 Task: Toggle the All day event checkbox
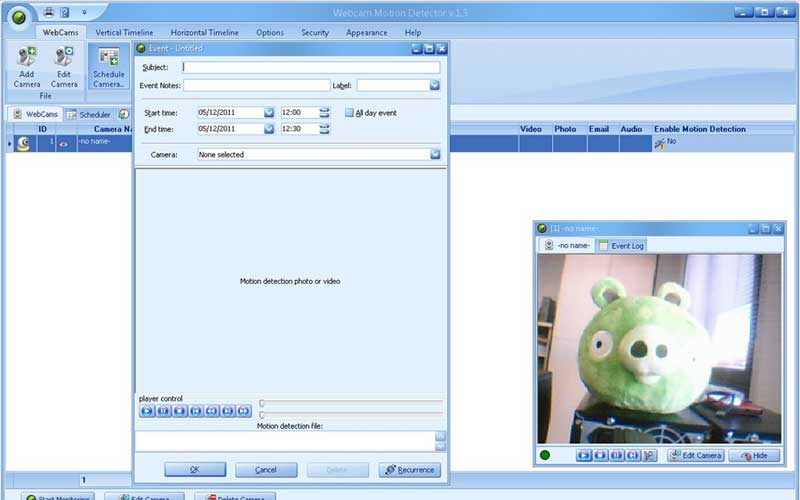point(349,113)
